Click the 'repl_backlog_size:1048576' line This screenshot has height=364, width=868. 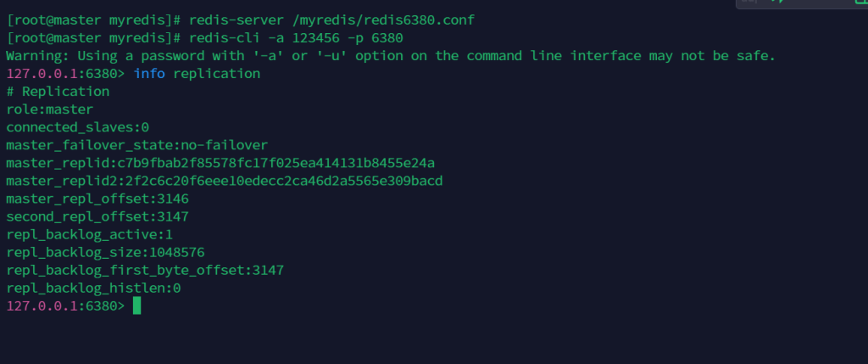[105, 252]
